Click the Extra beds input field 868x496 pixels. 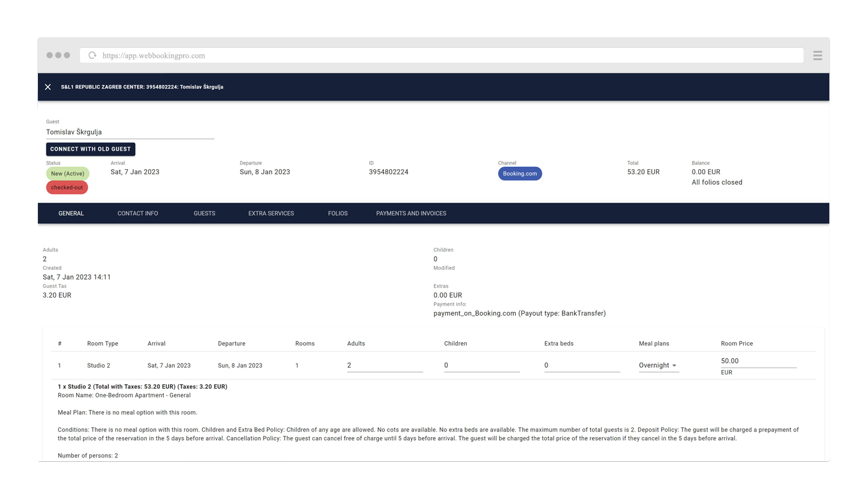coord(582,366)
